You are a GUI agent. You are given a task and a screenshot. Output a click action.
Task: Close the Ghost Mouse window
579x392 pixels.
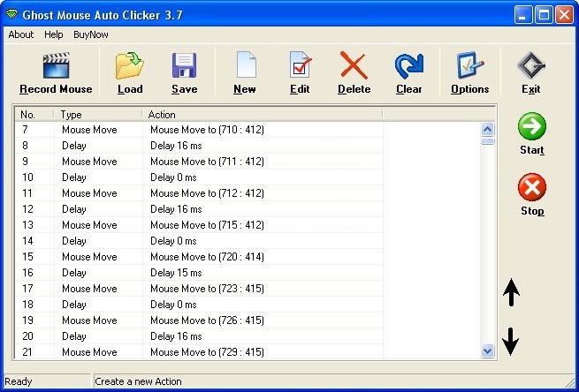565,15
